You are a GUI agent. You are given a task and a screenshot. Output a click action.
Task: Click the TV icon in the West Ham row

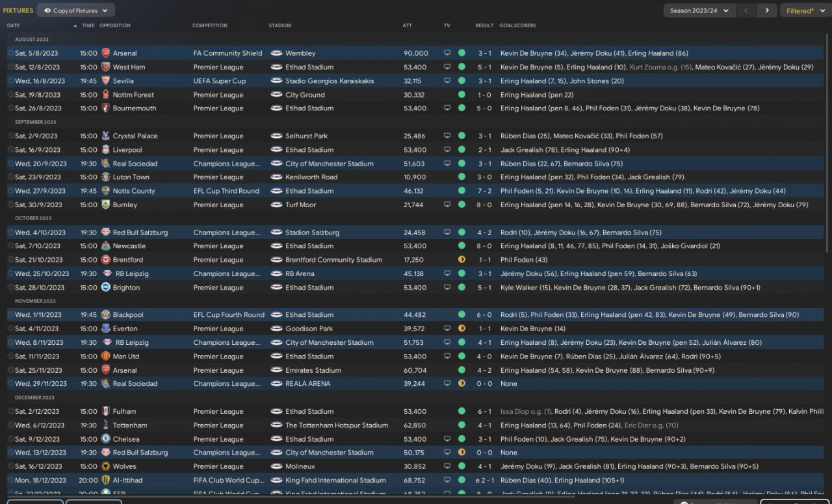point(447,67)
